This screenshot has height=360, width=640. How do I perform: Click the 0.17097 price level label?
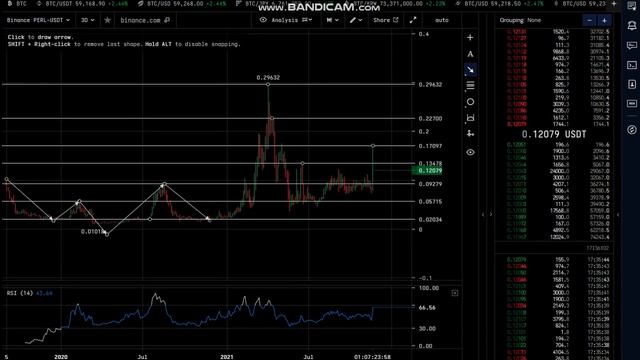click(x=430, y=146)
